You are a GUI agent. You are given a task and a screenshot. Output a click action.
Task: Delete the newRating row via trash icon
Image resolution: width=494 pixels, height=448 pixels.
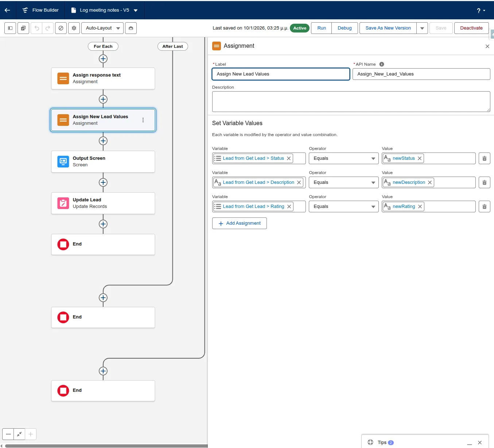(484, 206)
